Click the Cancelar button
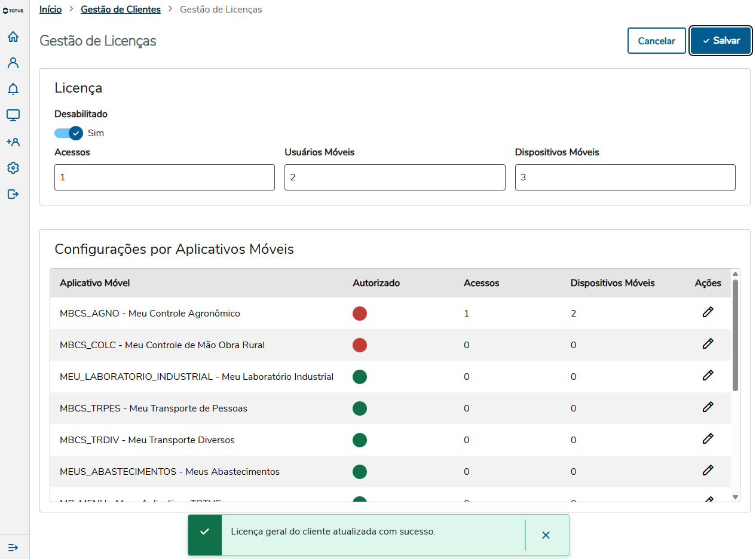756x559 pixels. [x=656, y=41]
